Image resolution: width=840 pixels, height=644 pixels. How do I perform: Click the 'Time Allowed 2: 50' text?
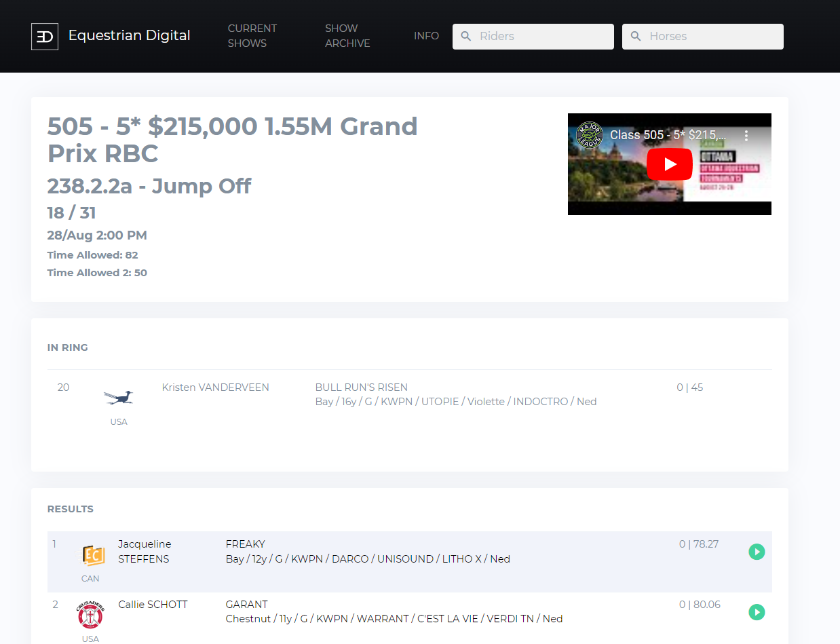[x=97, y=273]
